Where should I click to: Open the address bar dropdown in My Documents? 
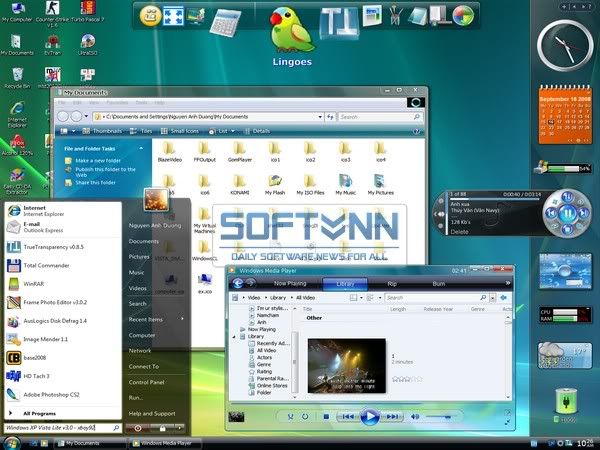(320, 117)
